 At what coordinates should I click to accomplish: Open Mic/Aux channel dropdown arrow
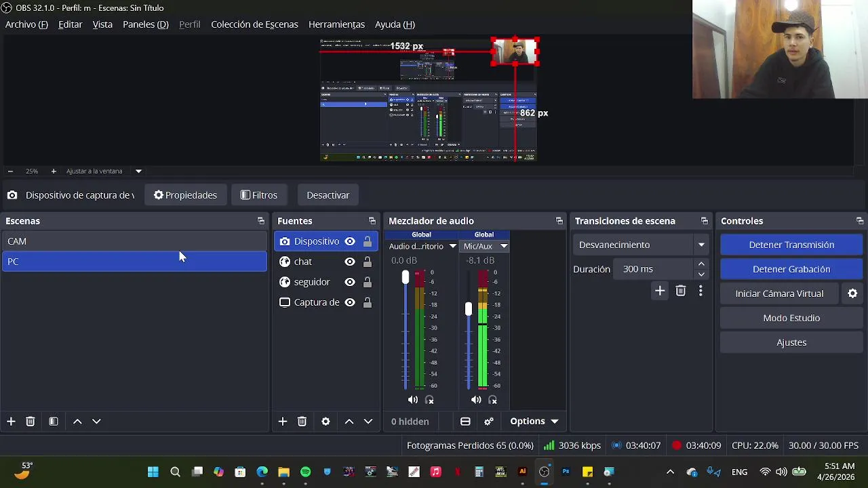click(503, 246)
